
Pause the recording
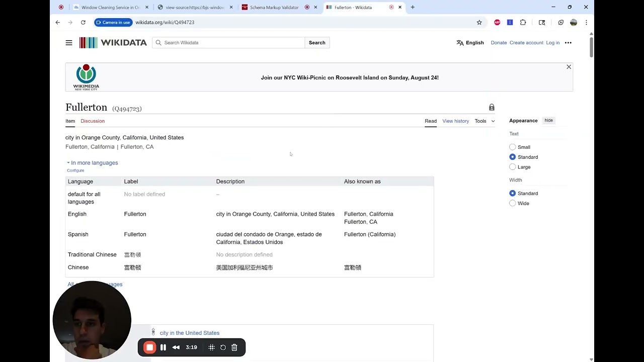[163, 347]
